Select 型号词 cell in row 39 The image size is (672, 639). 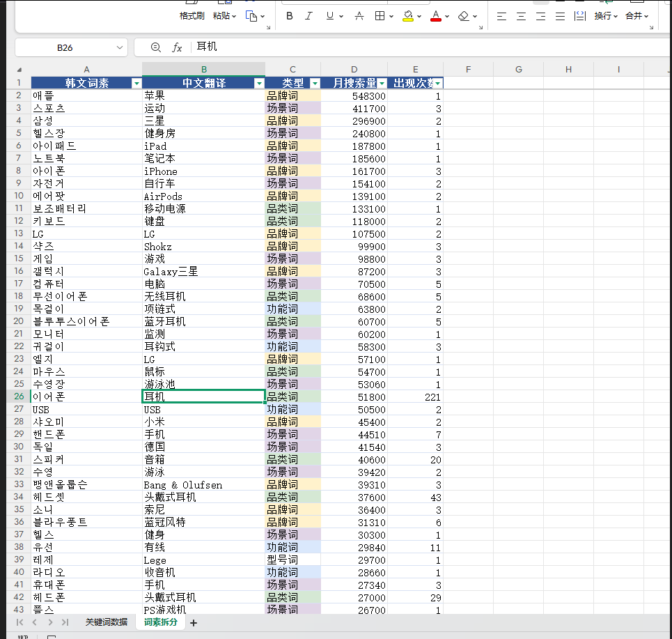click(292, 560)
